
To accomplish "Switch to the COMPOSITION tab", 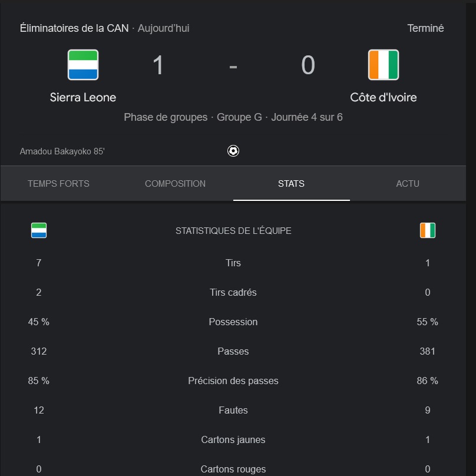I will (175, 184).
